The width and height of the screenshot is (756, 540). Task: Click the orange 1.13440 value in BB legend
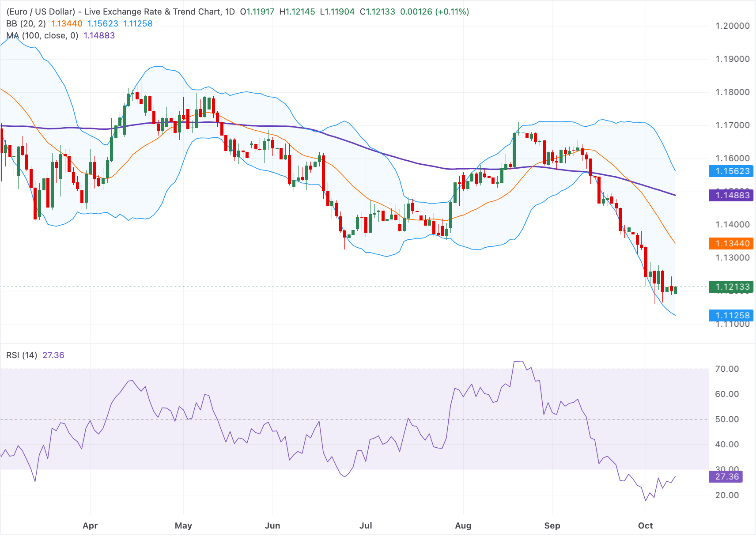[x=67, y=23]
